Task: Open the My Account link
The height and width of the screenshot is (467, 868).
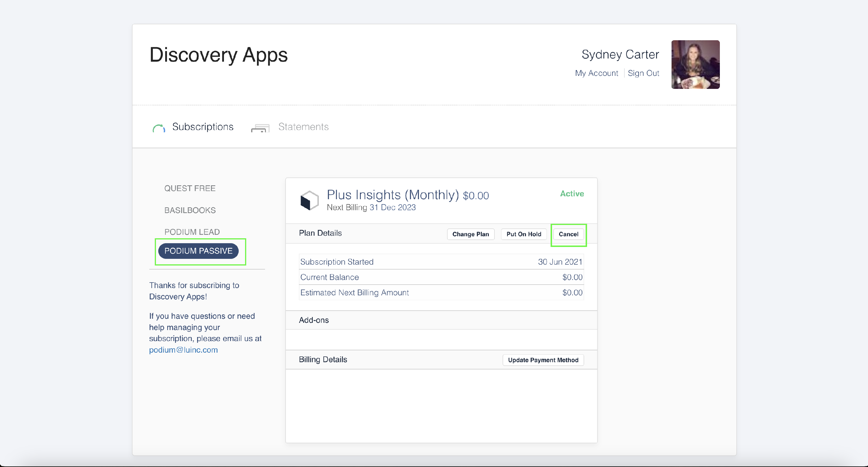Action: tap(596, 73)
